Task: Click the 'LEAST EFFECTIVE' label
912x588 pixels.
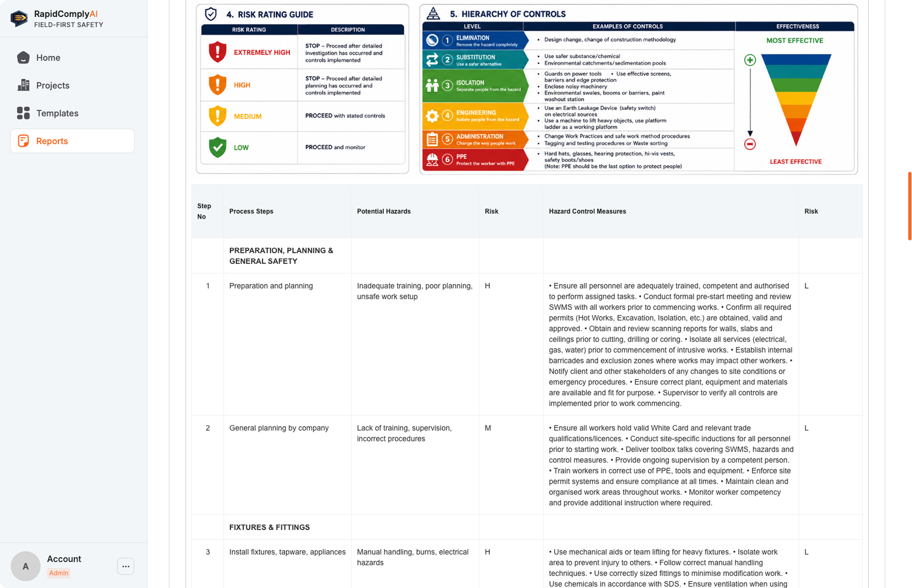Action: click(796, 161)
